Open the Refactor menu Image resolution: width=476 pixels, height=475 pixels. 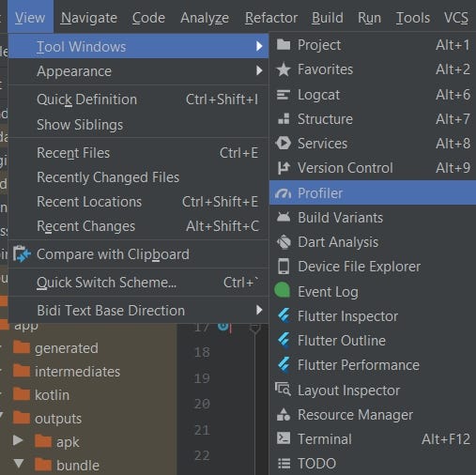click(x=271, y=18)
